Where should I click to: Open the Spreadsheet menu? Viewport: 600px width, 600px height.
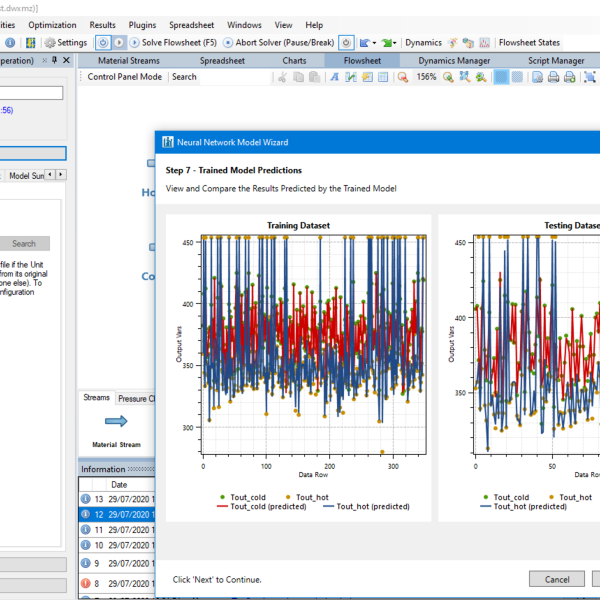pos(191,25)
